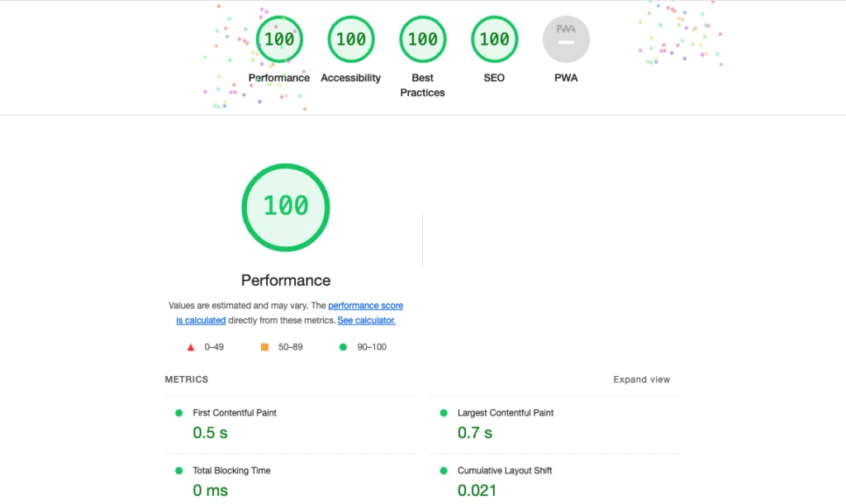The height and width of the screenshot is (504, 846).
Task: Click the red triangle 0–49 legend icon
Action: coord(191,347)
